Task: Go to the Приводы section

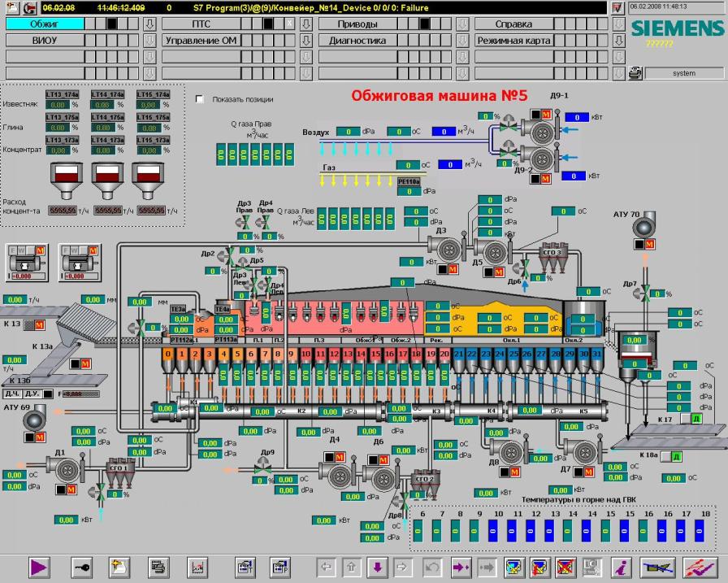Action: coord(357,24)
